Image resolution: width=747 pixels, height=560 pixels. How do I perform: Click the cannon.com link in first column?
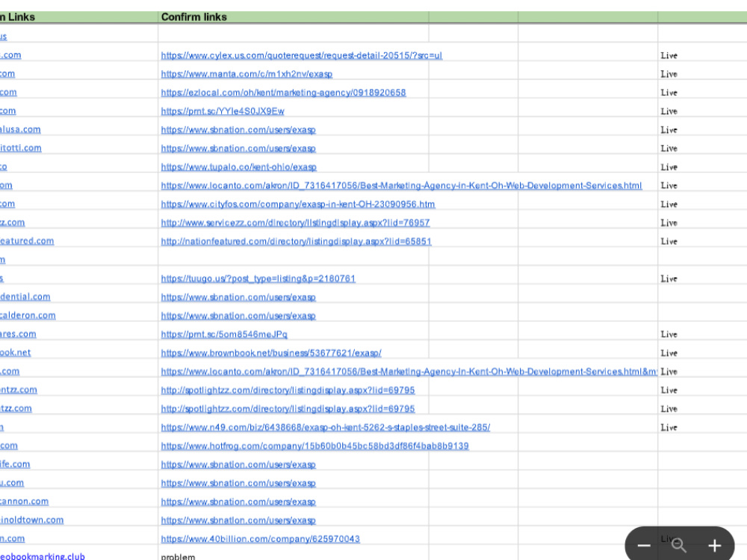coord(25,500)
